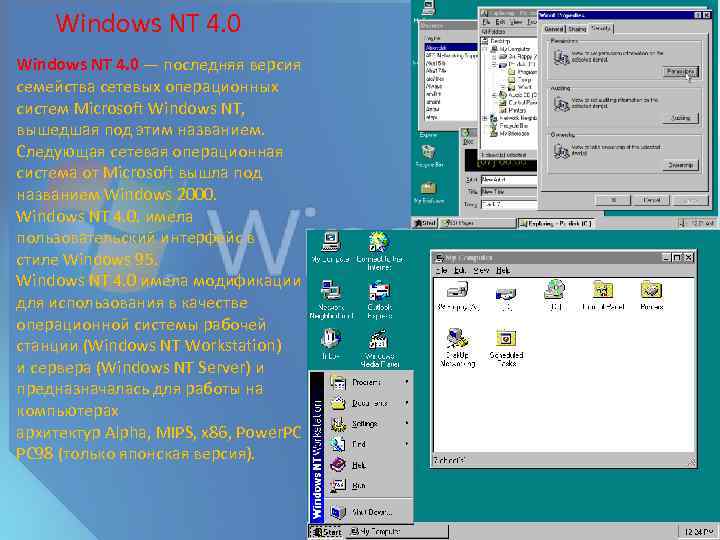Open the Edit menu in Explorer window

tap(500, 22)
